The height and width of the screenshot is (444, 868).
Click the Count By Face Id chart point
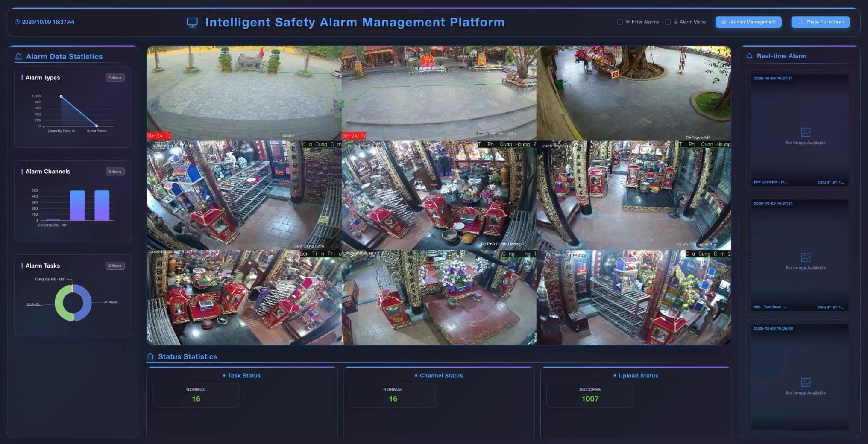(61, 96)
